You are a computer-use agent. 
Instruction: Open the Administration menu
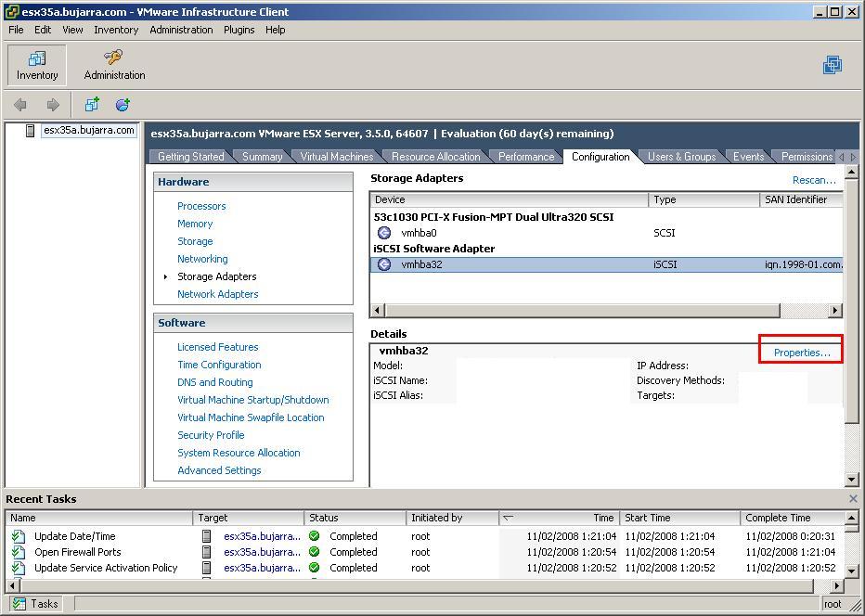pyautogui.click(x=181, y=30)
